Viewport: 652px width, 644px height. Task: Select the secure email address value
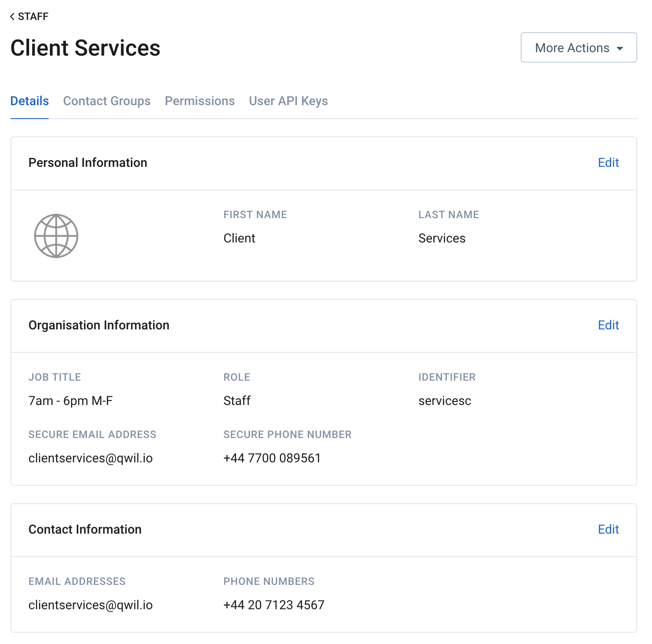point(90,458)
